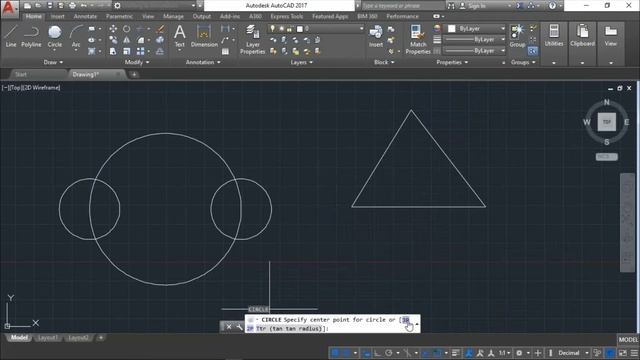Click the Stretch tool icon
Viewport: 640px width, 360px height.
tap(113, 51)
